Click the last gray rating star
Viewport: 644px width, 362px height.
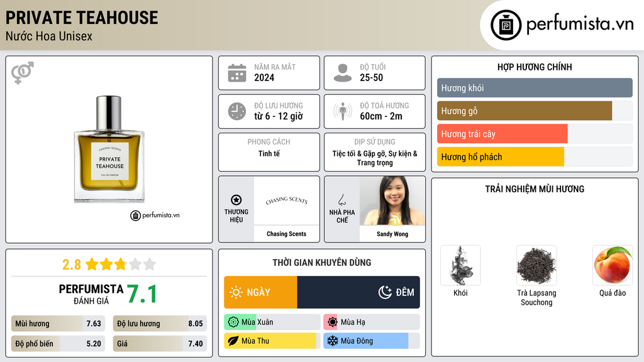[150, 264]
